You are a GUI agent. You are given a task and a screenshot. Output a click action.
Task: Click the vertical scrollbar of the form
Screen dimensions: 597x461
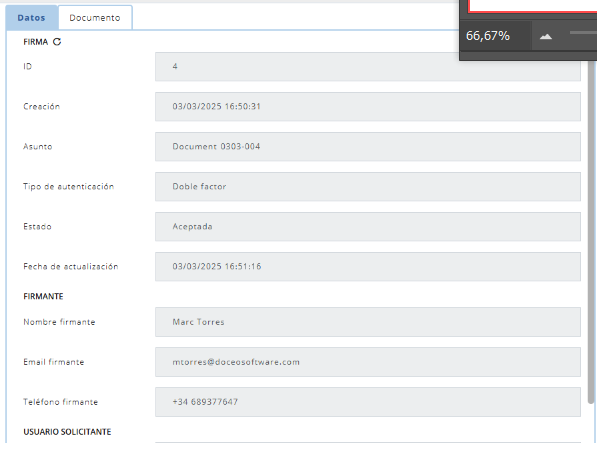tap(591, 232)
